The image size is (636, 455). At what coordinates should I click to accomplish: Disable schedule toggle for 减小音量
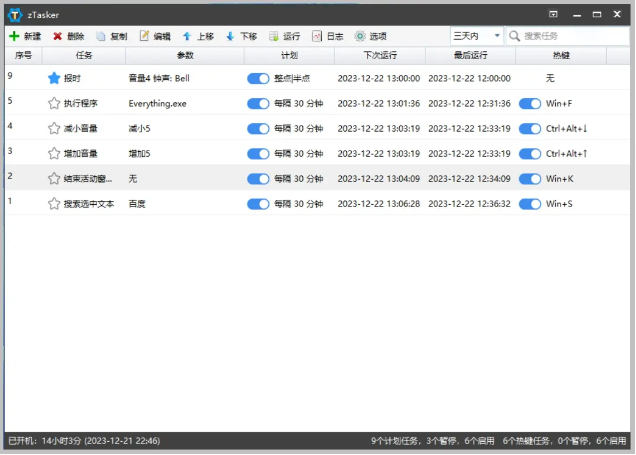point(258,129)
